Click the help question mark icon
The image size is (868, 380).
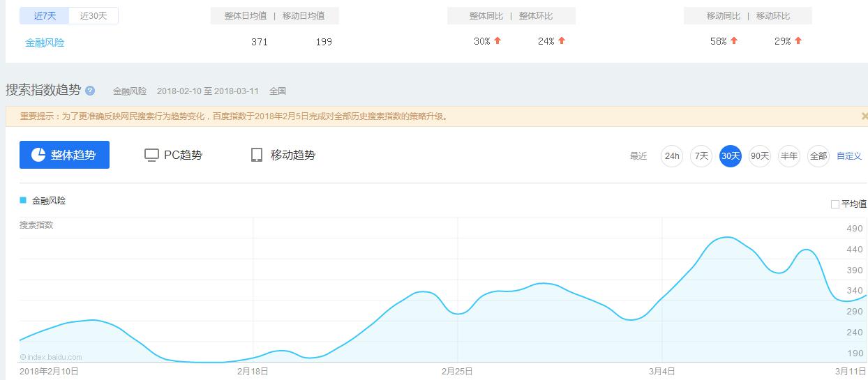pyautogui.click(x=90, y=91)
